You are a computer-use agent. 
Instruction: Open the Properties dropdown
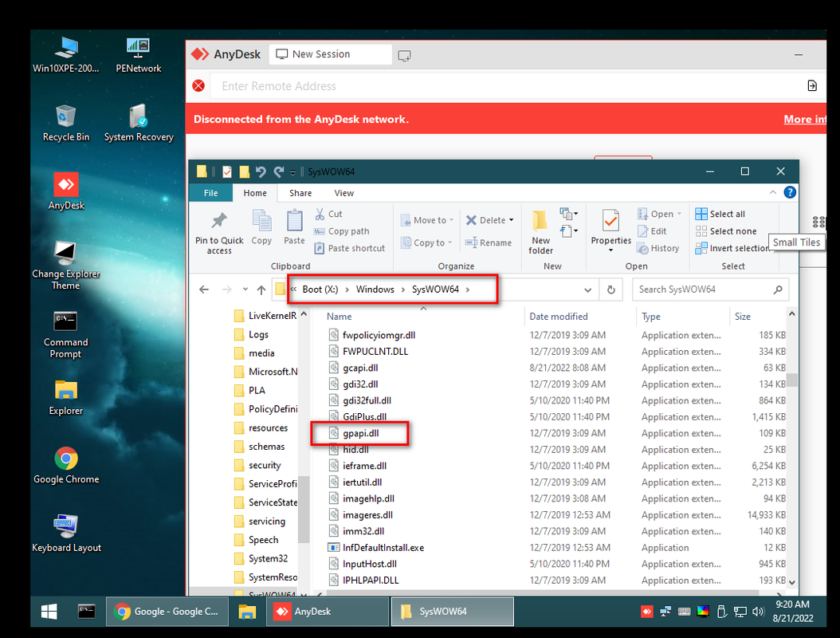pos(610,250)
